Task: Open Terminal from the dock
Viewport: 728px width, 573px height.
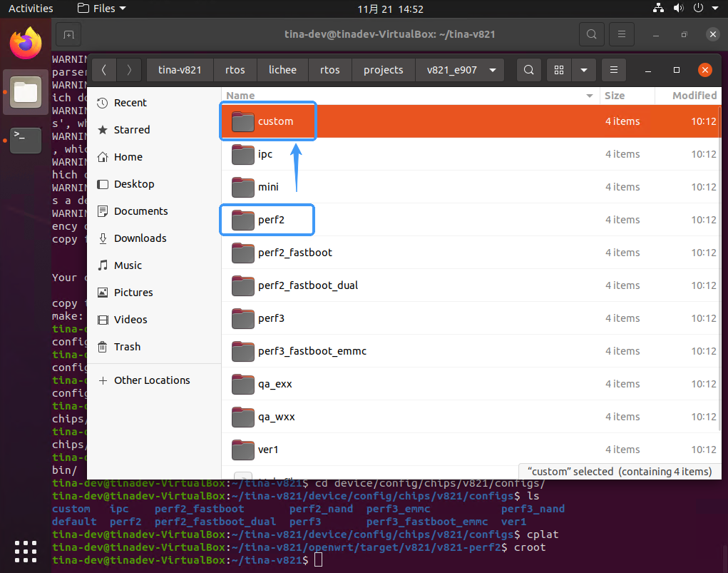Action: pyautogui.click(x=25, y=140)
